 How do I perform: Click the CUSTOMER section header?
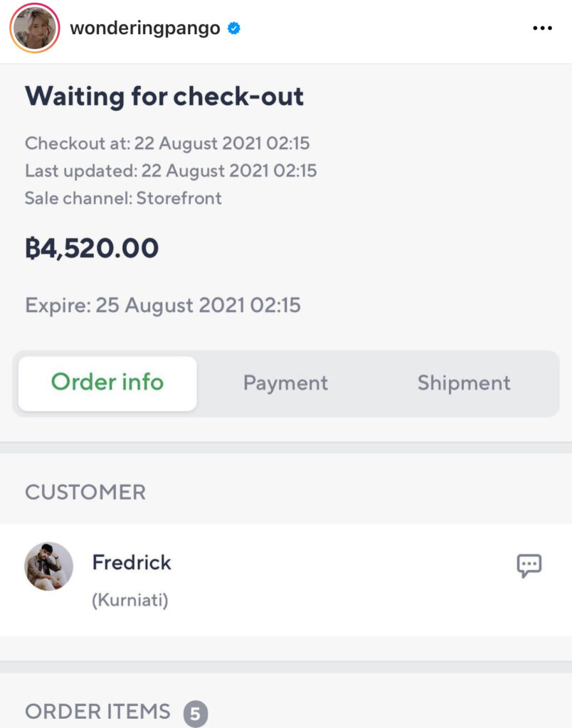[x=85, y=492]
